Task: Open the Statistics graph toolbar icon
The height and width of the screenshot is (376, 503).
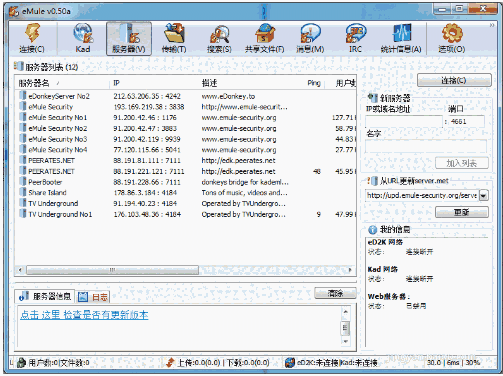Action: (x=401, y=33)
